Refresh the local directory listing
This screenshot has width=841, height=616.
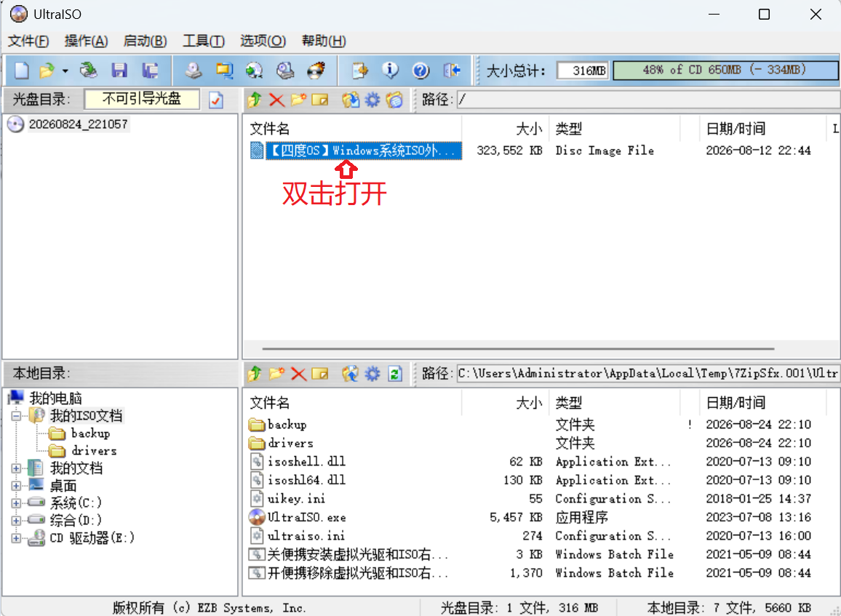(395, 374)
